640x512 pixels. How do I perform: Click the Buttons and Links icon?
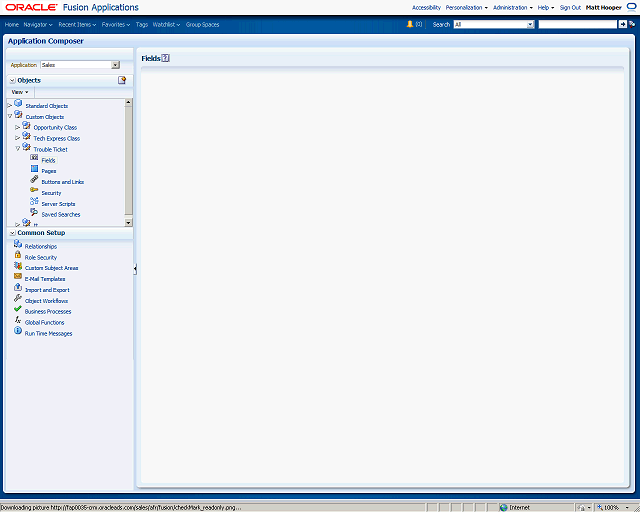34,180
